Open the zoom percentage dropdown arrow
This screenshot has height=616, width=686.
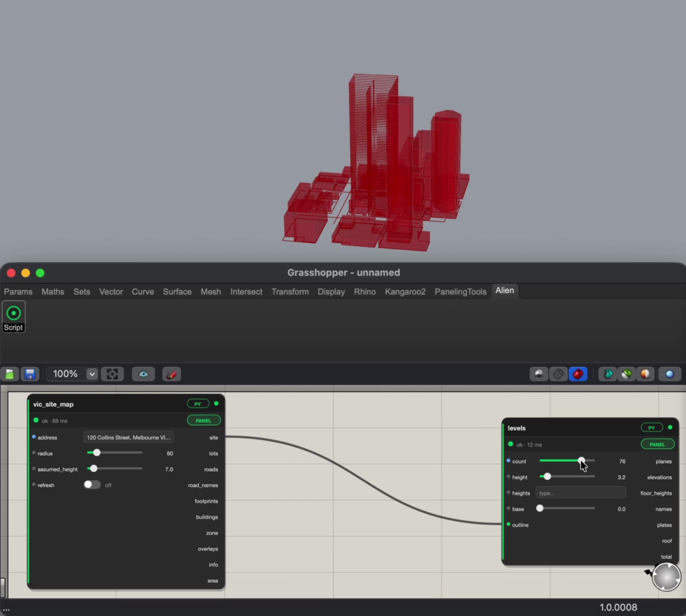(92, 374)
